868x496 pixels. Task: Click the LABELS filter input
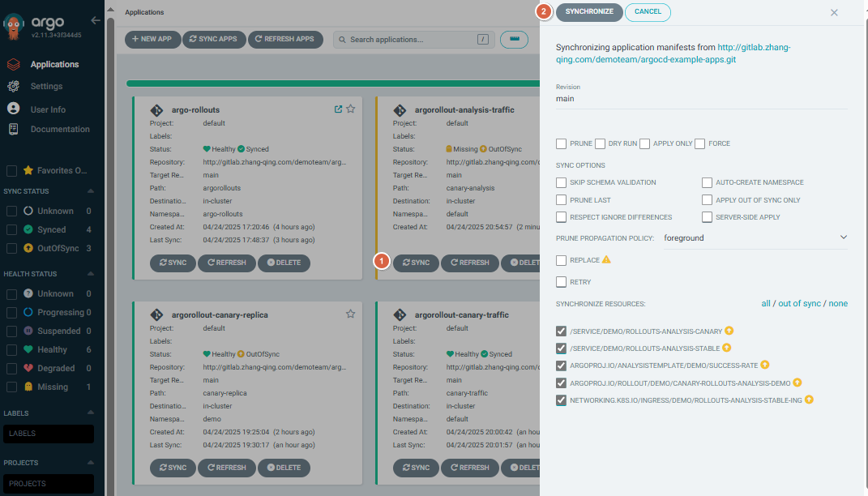coord(49,434)
